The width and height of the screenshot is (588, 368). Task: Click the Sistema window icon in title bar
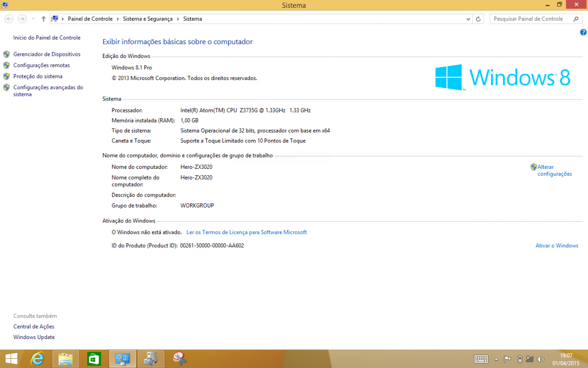4,4
